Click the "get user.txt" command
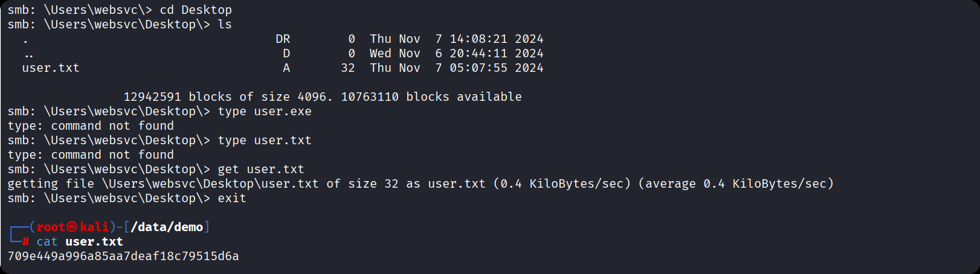Screen dimensions: 980x274 pos(261,169)
